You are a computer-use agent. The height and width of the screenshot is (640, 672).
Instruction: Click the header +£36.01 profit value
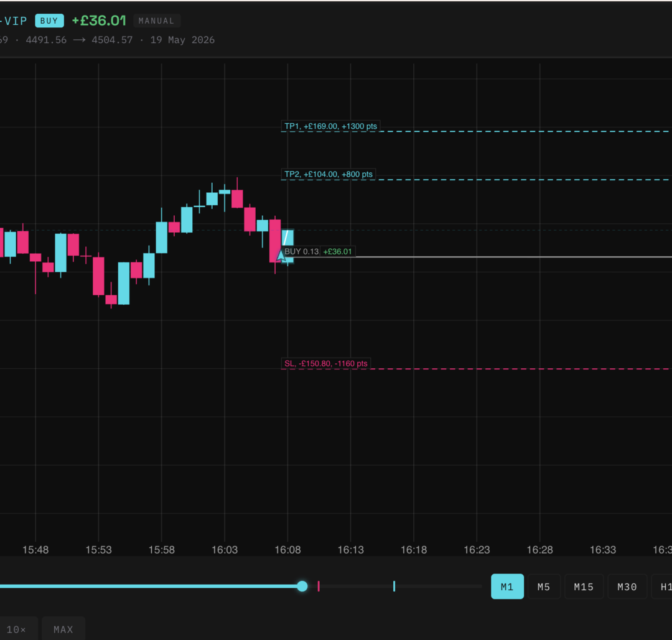pos(99,21)
